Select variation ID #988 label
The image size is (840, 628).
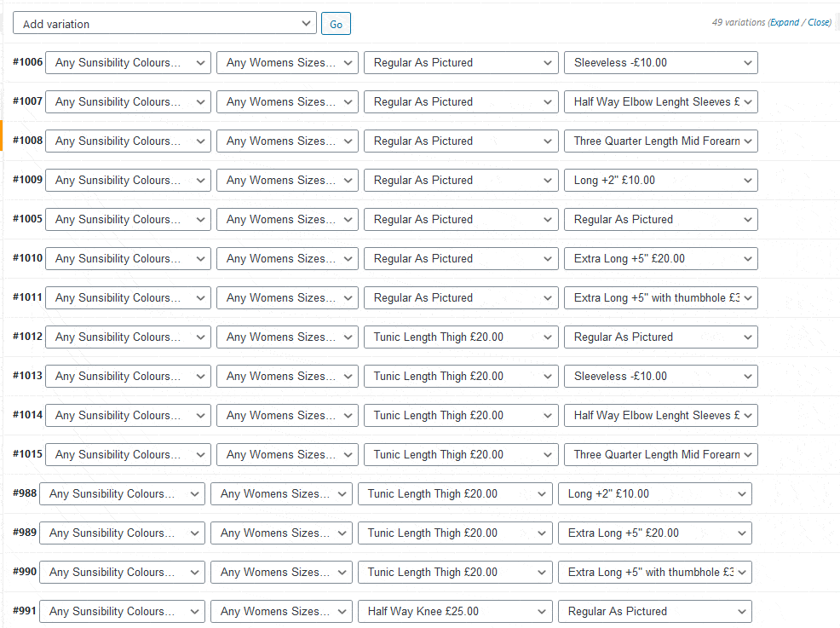tap(25, 493)
